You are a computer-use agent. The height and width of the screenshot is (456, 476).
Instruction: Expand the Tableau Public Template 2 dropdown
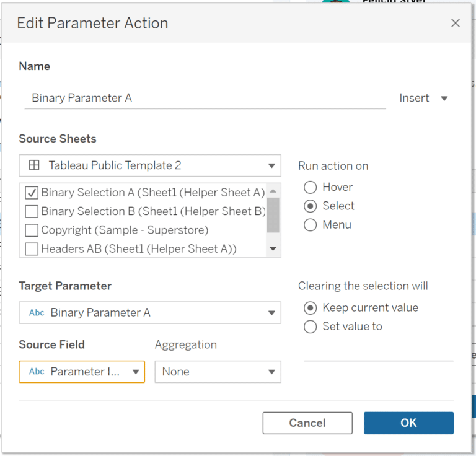tap(150, 165)
